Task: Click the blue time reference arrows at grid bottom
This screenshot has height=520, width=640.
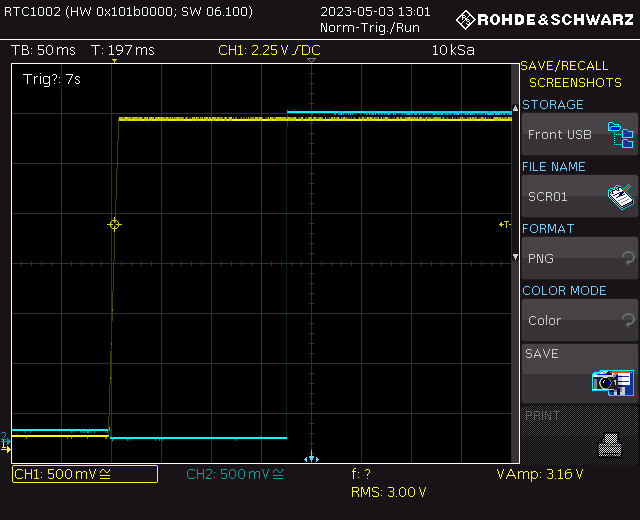Action: pos(311,457)
